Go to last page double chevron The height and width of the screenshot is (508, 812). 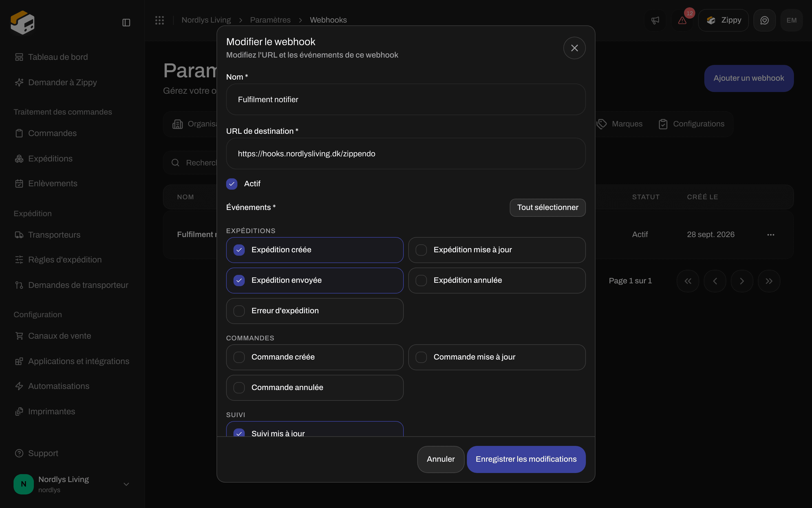click(x=769, y=281)
